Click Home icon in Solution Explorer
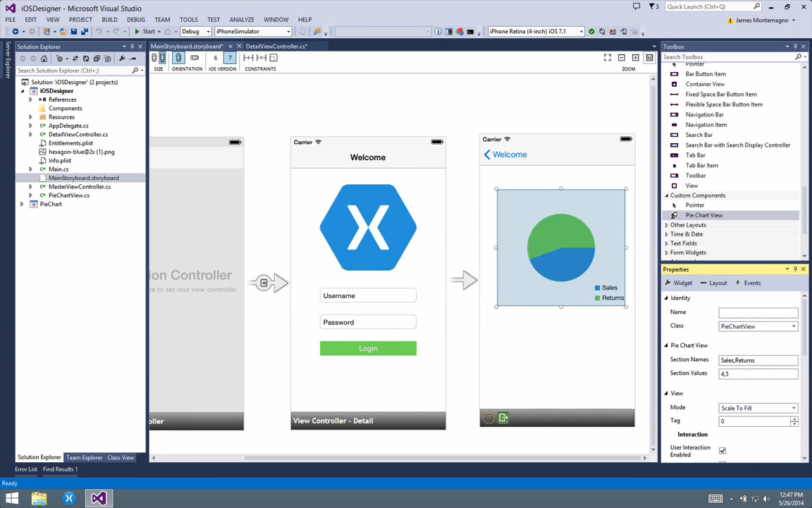The width and height of the screenshot is (812, 508). (x=44, y=59)
